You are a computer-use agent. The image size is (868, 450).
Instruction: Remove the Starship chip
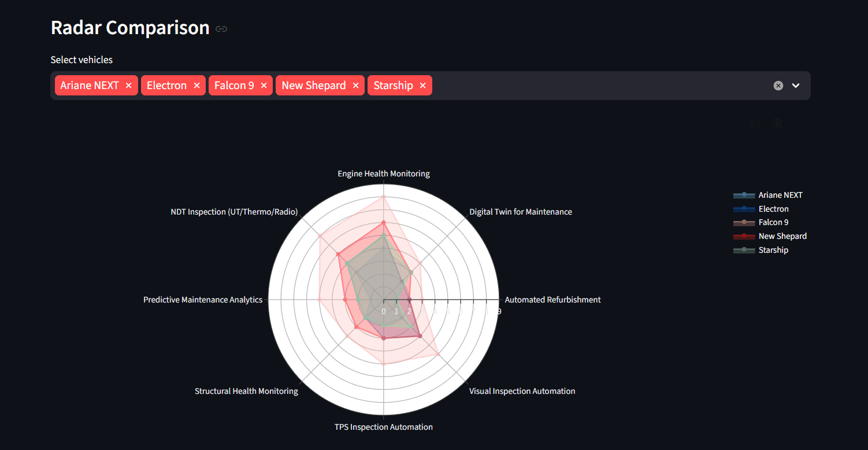click(422, 86)
